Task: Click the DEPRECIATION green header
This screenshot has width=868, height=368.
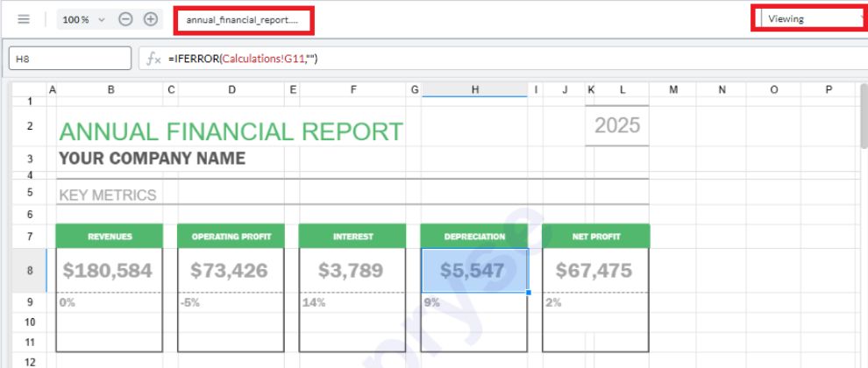Action: click(474, 237)
